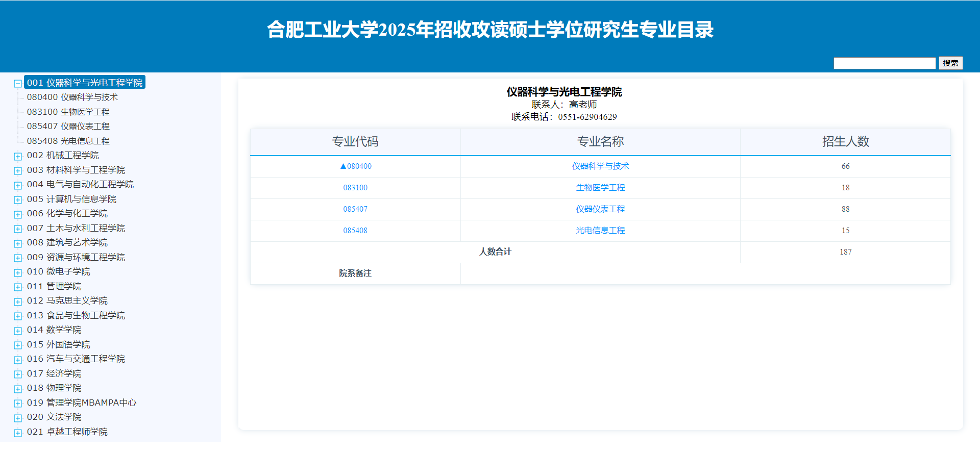Expand the 014 数学学院 node
The width and height of the screenshot is (980, 452).
(x=18, y=331)
